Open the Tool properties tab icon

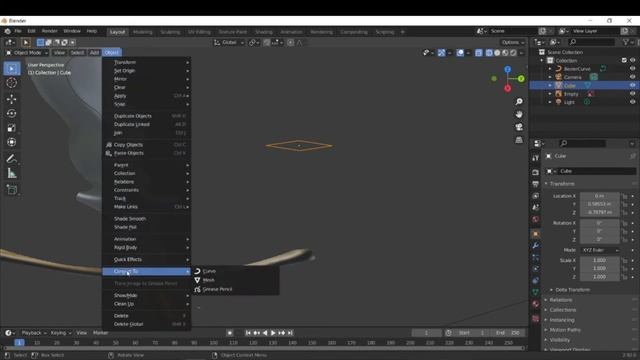coord(536,158)
